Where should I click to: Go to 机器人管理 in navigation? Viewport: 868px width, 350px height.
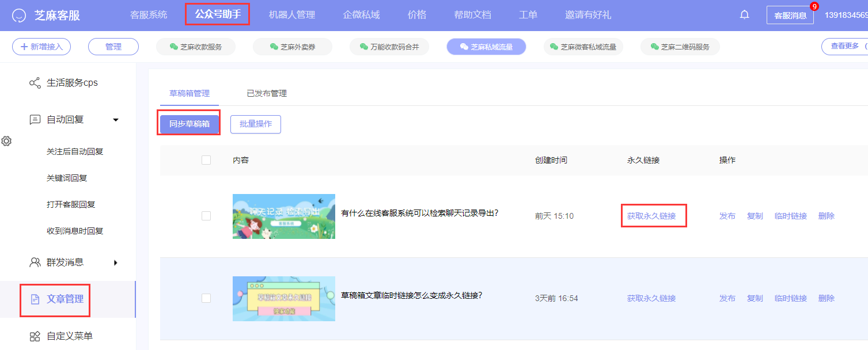click(x=292, y=15)
